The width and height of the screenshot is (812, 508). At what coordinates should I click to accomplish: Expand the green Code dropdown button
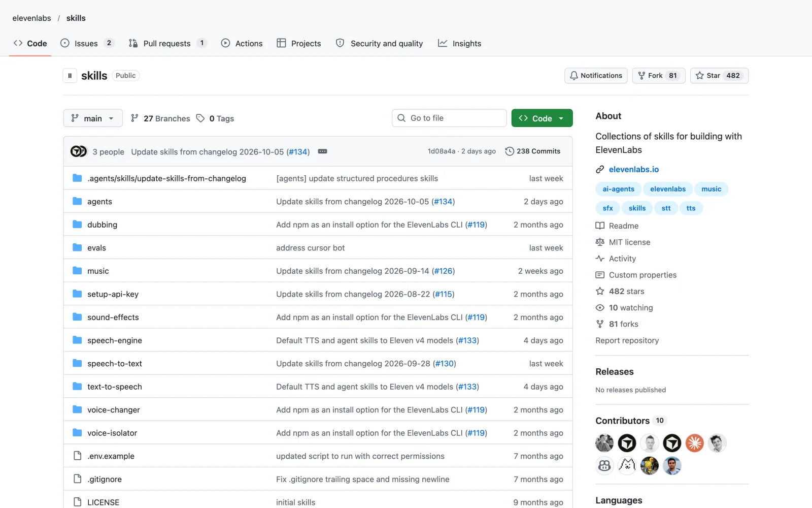coord(542,118)
